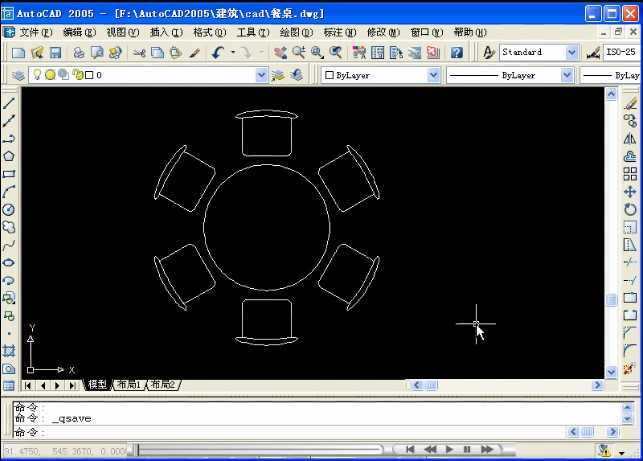Screen dimensions: 643x461
Task: Save the drawing with Save icon
Action: pos(55,52)
